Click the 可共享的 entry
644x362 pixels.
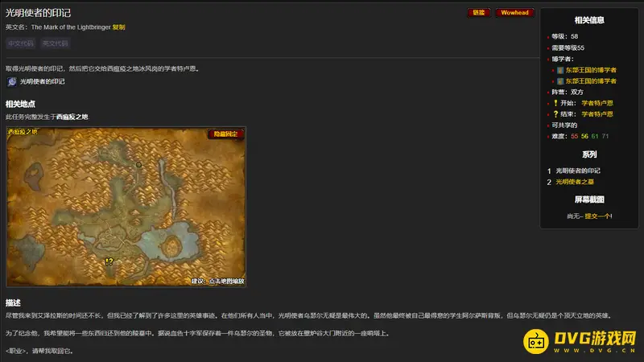tap(564, 125)
